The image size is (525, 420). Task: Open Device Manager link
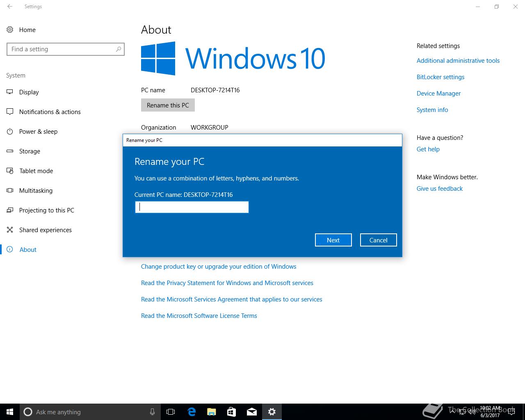(x=438, y=93)
